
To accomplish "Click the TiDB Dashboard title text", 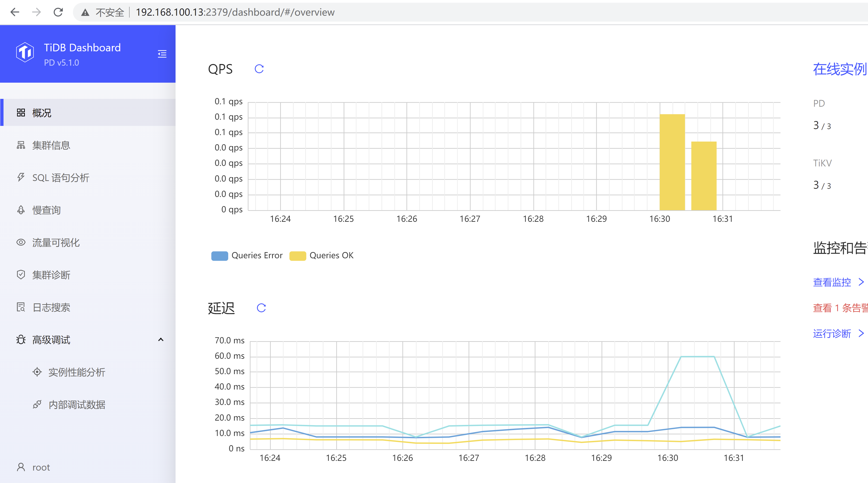I will pos(82,48).
